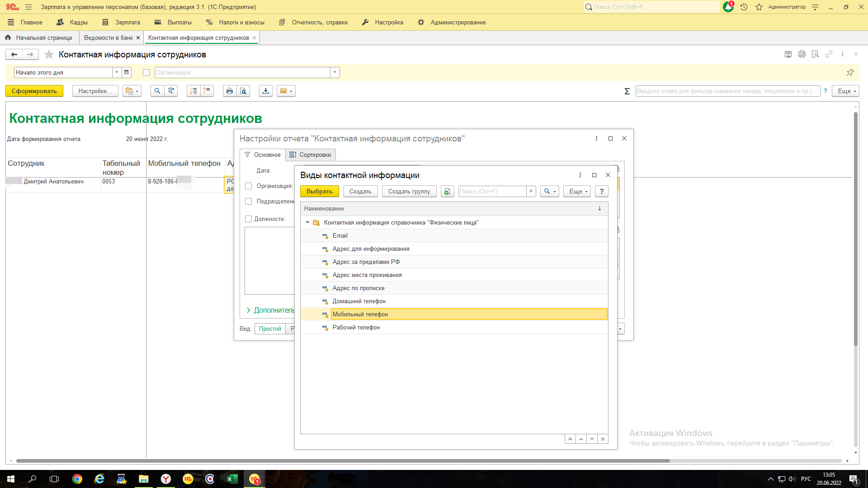Select Рабочий телефон row

coord(454,328)
